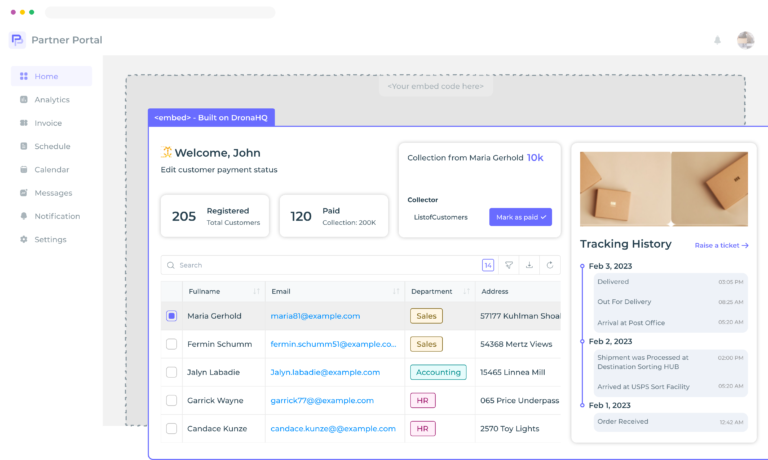
Task: Click the Feb 1, 2023 timeline marker
Action: pos(582,405)
